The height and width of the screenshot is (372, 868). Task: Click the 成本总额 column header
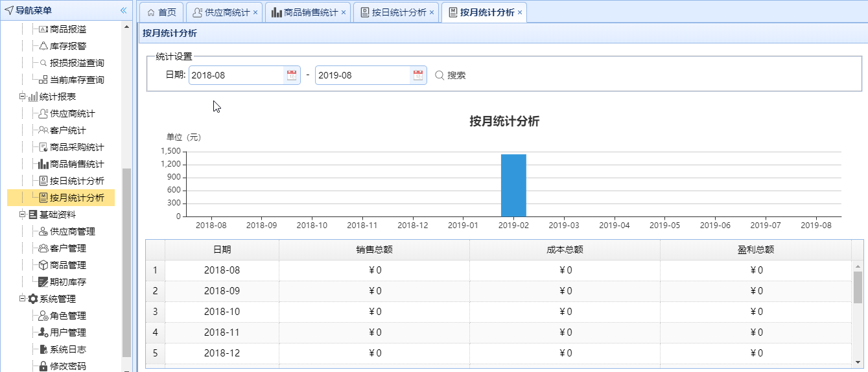tap(565, 250)
